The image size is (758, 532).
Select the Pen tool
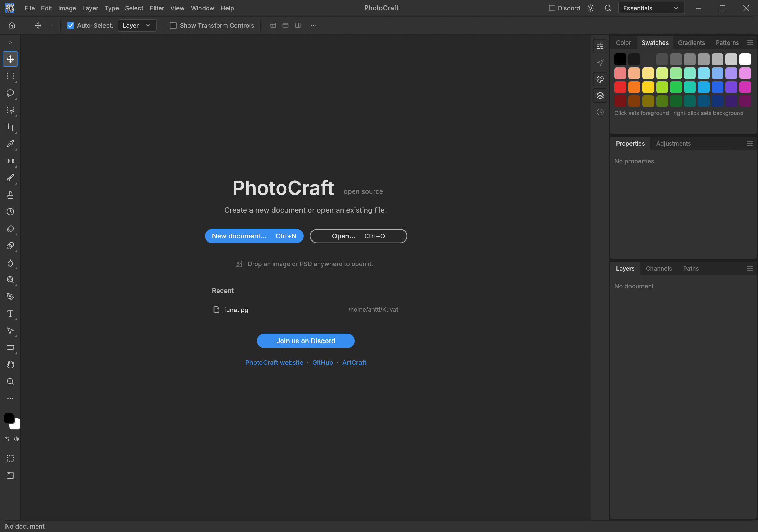(x=10, y=297)
